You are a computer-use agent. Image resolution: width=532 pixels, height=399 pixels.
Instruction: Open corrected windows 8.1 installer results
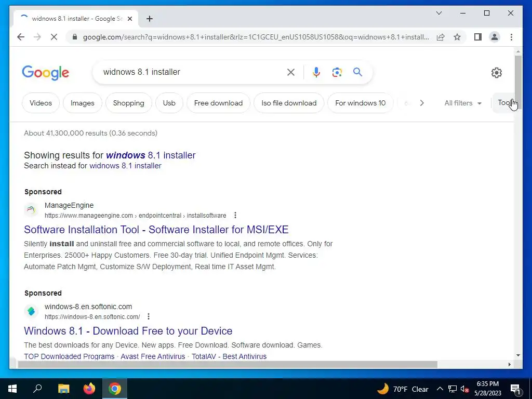tap(151, 155)
